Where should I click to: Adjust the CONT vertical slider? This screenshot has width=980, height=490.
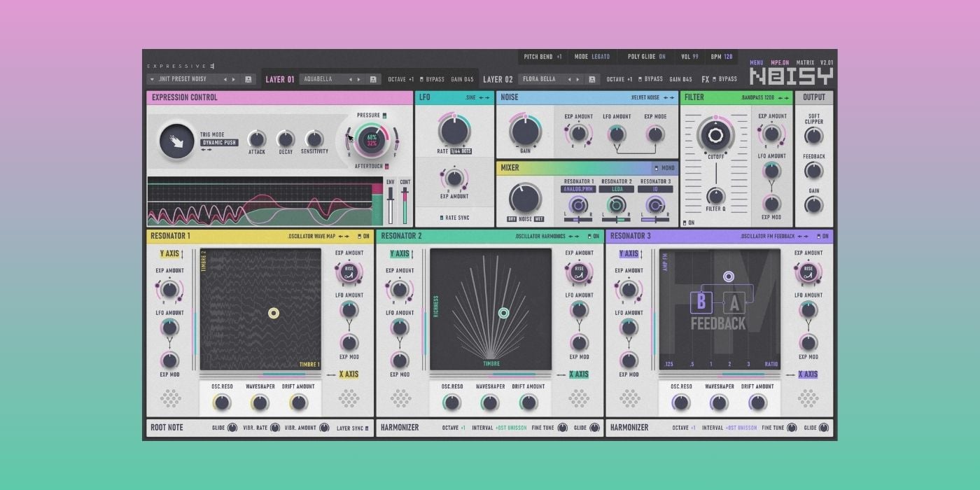click(405, 205)
